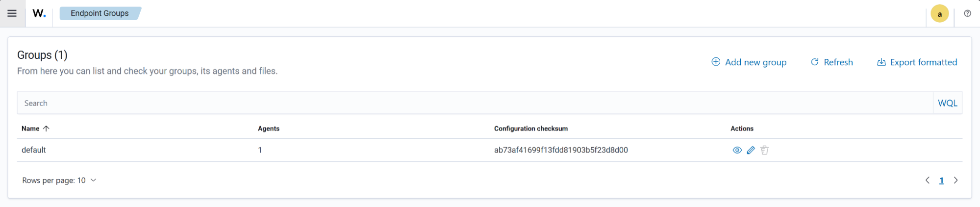Open the help icon at top right
This screenshot has width=980, height=207.
click(967, 13)
